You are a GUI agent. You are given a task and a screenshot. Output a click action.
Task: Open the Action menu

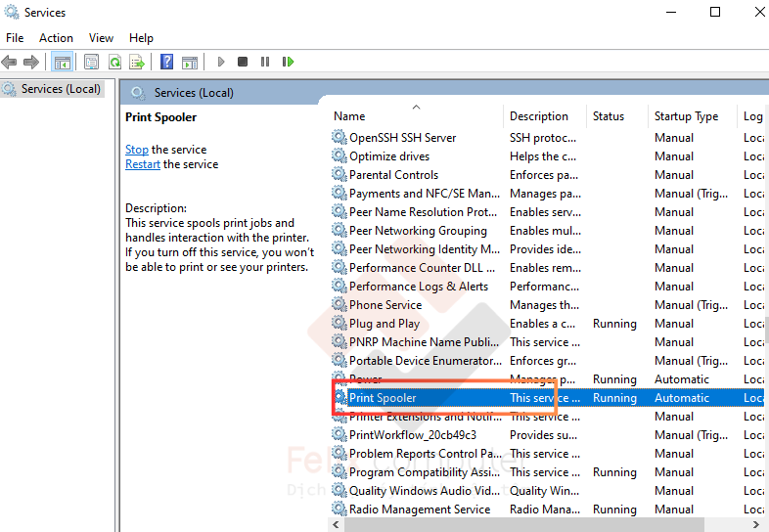click(56, 37)
